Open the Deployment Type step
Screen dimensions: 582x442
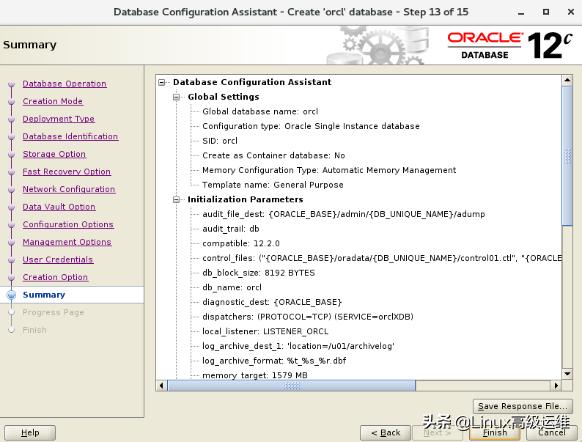click(59, 119)
